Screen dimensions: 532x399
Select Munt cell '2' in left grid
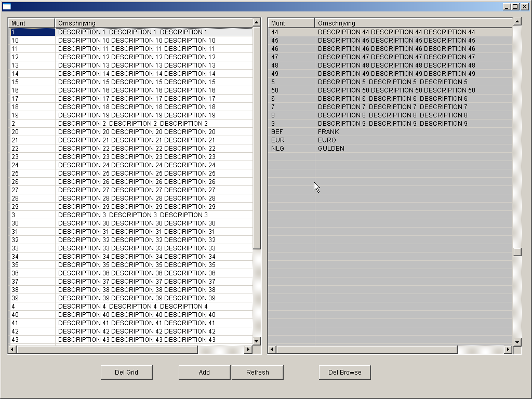pyautogui.click(x=32, y=124)
